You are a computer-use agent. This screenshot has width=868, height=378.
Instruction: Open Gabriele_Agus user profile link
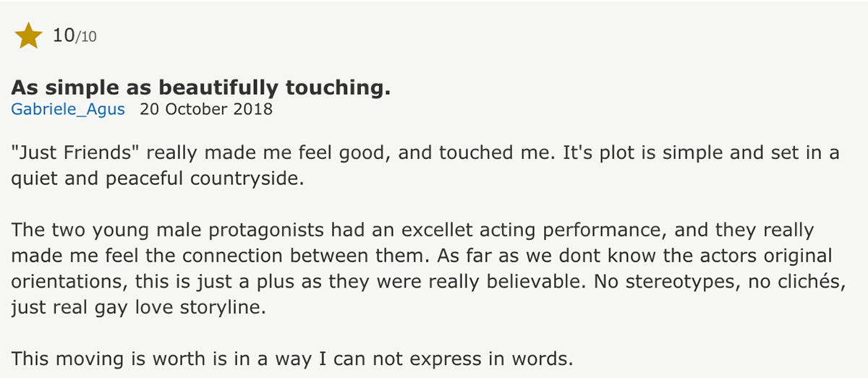coord(68,110)
